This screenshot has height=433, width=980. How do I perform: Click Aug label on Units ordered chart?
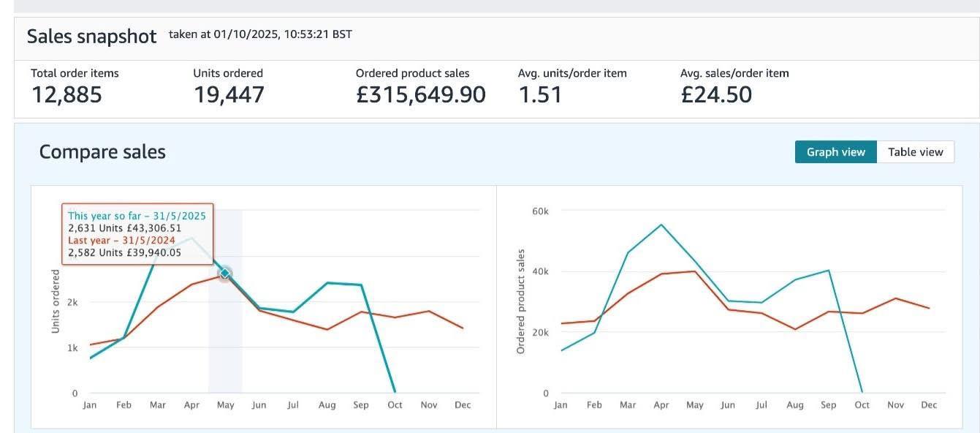[327, 405]
